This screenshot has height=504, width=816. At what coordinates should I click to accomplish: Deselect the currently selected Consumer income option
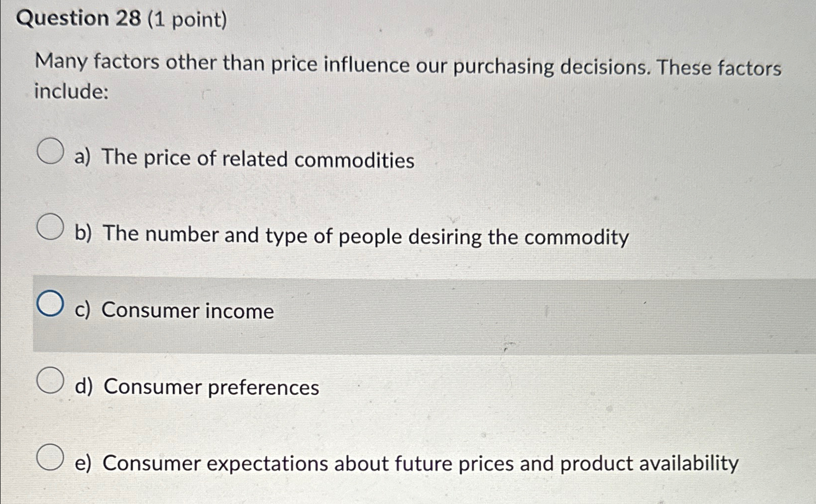point(51,303)
